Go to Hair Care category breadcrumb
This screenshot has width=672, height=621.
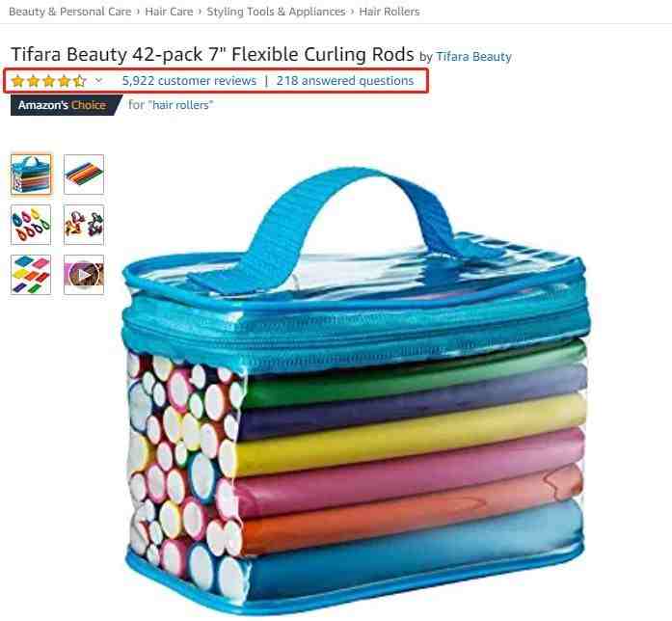pyautogui.click(x=169, y=12)
